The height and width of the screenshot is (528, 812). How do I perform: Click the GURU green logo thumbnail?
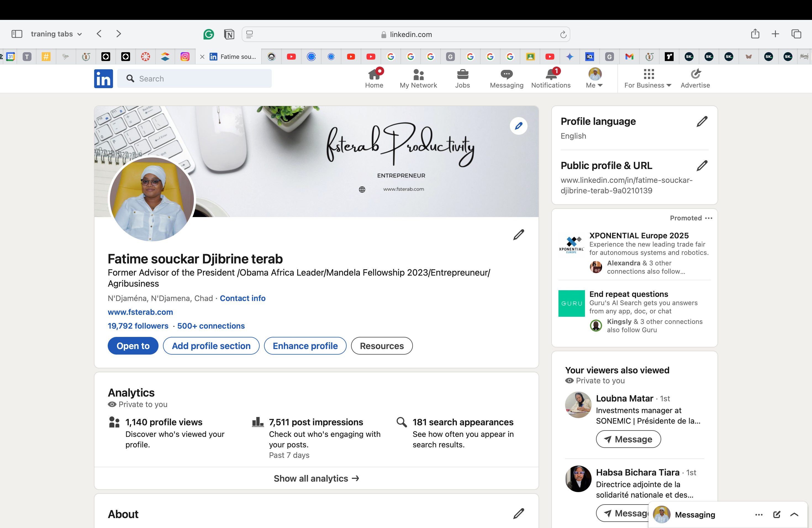point(571,303)
